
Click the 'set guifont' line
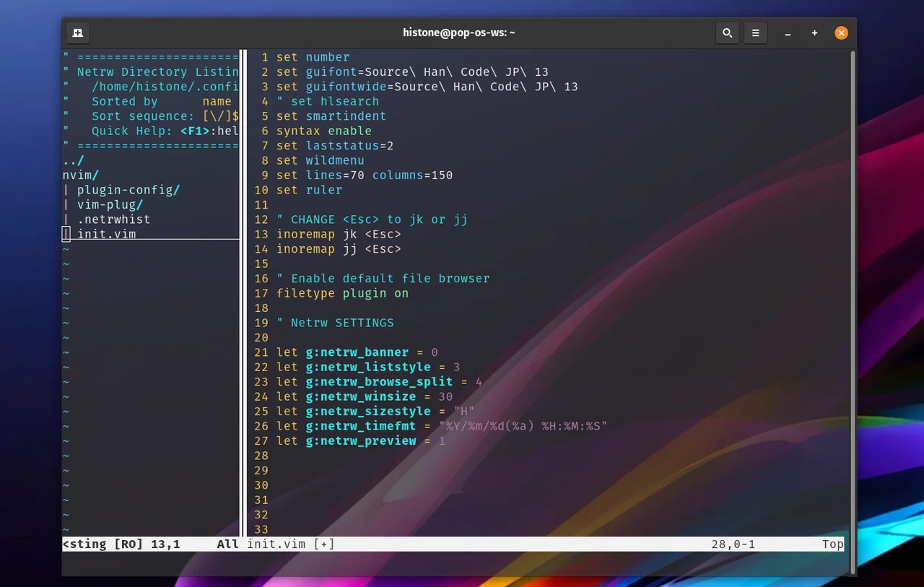pos(412,72)
